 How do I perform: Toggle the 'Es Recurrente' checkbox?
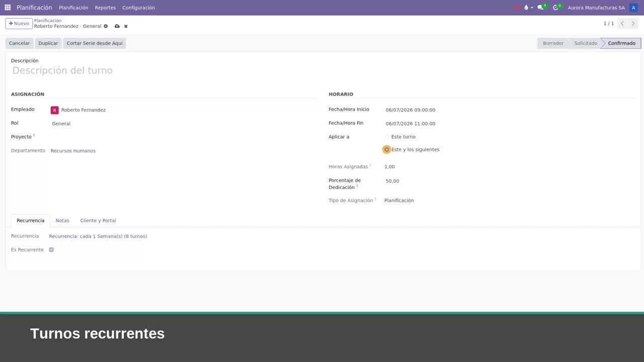pyautogui.click(x=51, y=250)
